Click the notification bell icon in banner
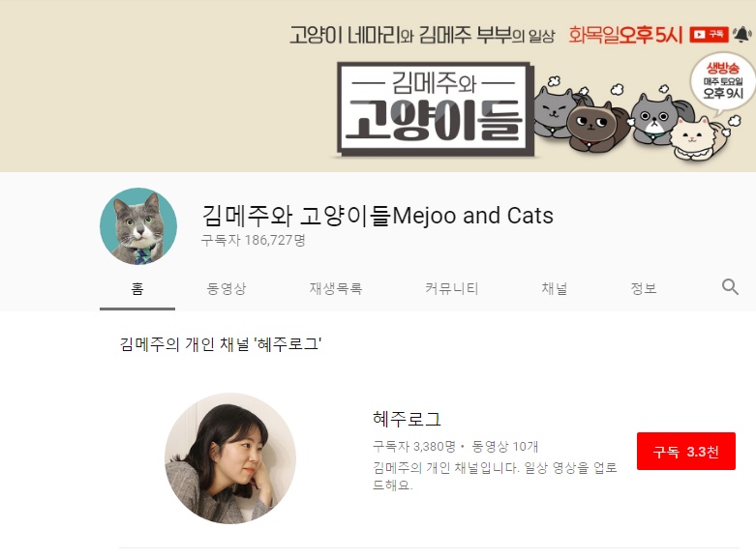The width and height of the screenshot is (756, 559). (741, 34)
